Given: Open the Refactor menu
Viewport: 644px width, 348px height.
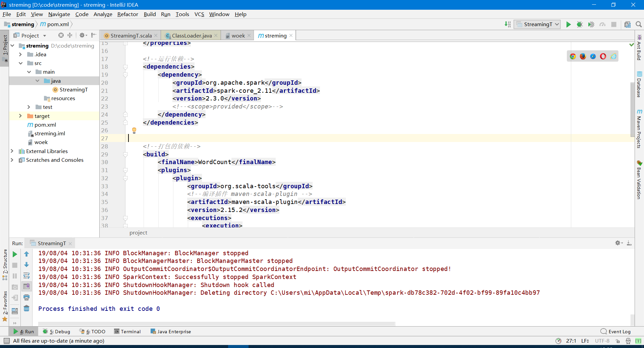Looking at the screenshot, I should [127, 14].
